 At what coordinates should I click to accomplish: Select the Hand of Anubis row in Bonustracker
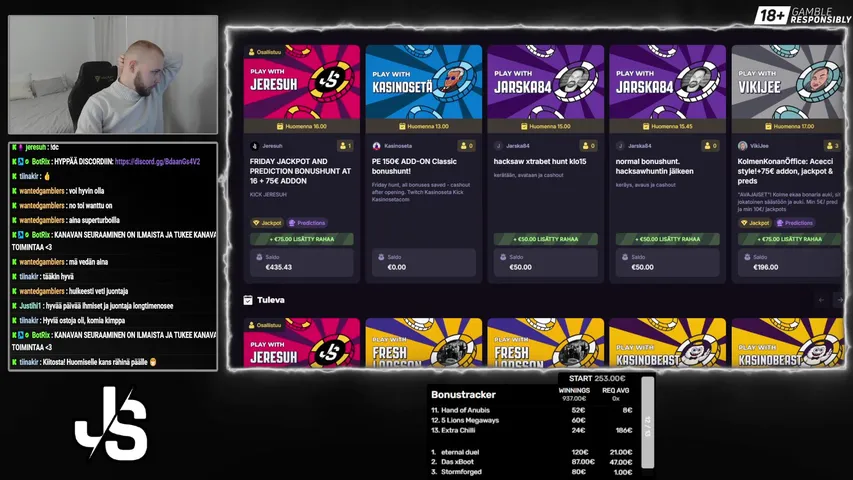pos(532,410)
